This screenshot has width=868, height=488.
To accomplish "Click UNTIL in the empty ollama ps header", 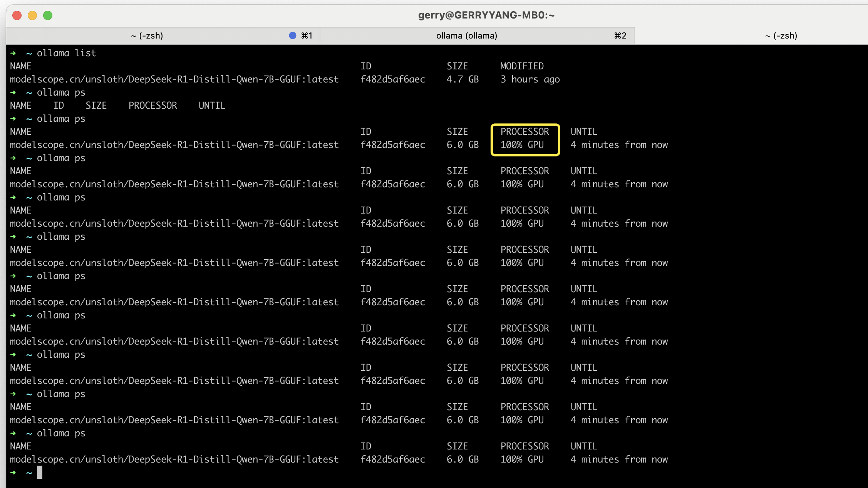I will [212, 105].
